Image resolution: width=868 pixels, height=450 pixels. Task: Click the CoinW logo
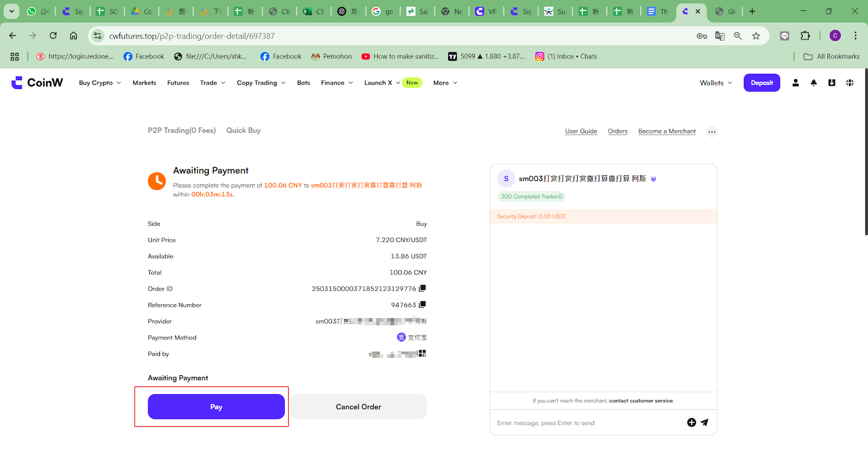click(x=37, y=82)
